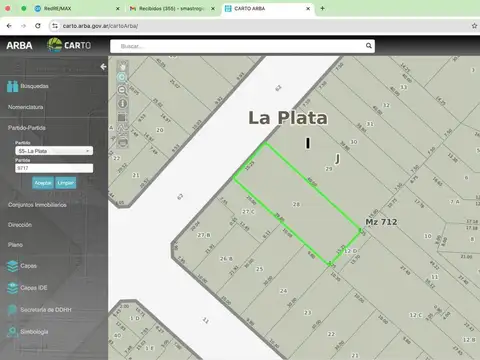Image resolution: width=480 pixels, height=360 pixels.
Task: Select the CARTO ARBA browser tab
Action: (267, 9)
